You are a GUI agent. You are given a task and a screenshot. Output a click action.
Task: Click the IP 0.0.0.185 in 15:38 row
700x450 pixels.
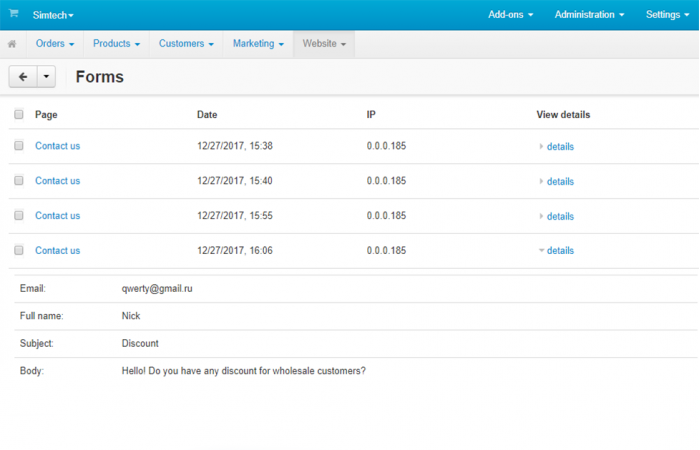[387, 146]
